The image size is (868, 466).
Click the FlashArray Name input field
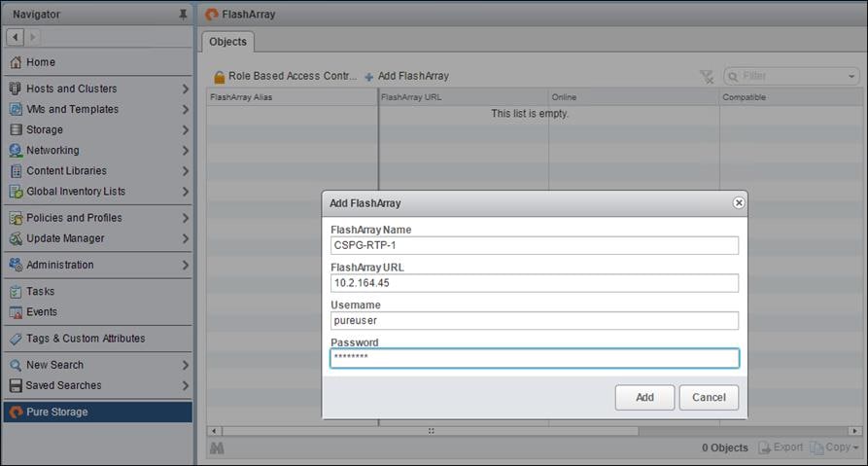[535, 245]
